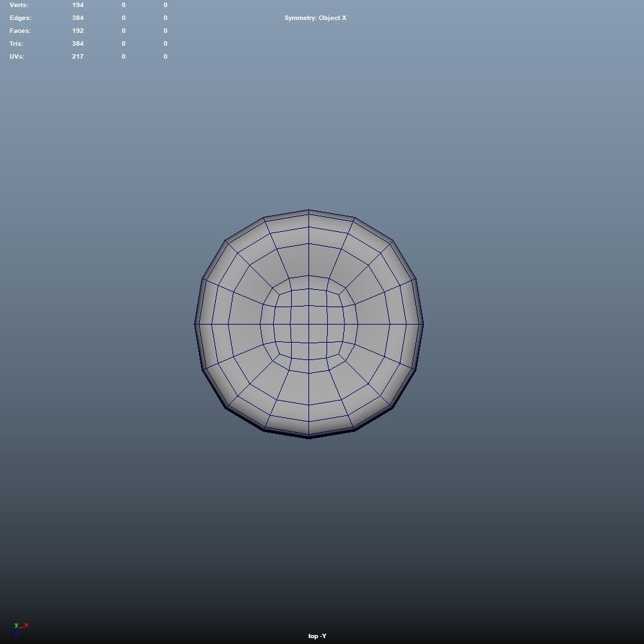
Task: Click the Verts count '194'
Action: point(78,5)
